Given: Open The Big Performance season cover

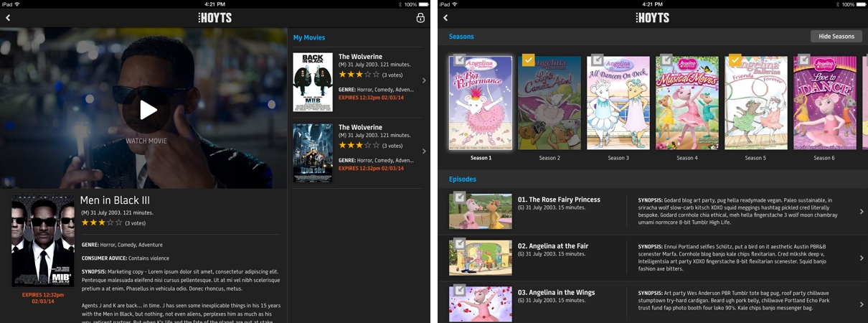Looking at the screenshot, I should pos(481,103).
